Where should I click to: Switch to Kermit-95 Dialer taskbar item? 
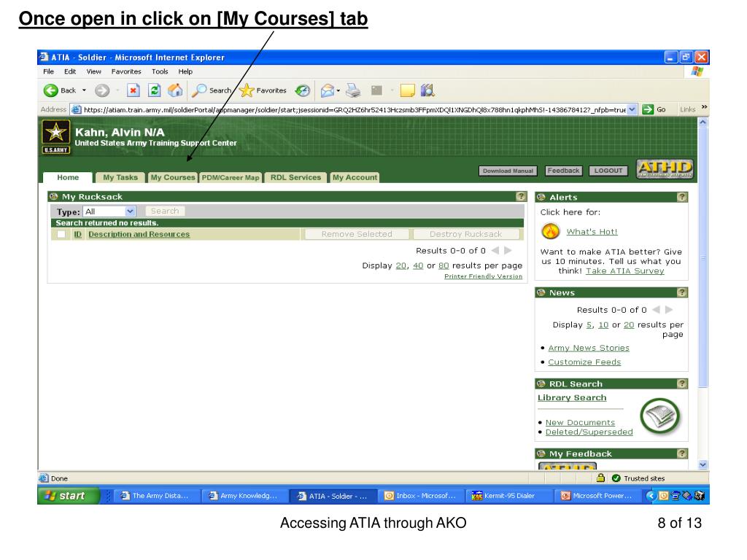click(x=508, y=496)
